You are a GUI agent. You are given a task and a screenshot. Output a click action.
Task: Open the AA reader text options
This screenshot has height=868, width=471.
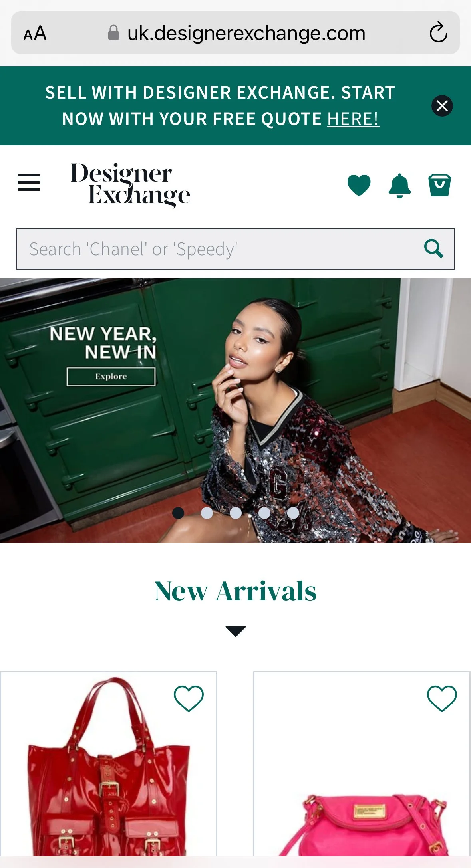pyautogui.click(x=35, y=33)
